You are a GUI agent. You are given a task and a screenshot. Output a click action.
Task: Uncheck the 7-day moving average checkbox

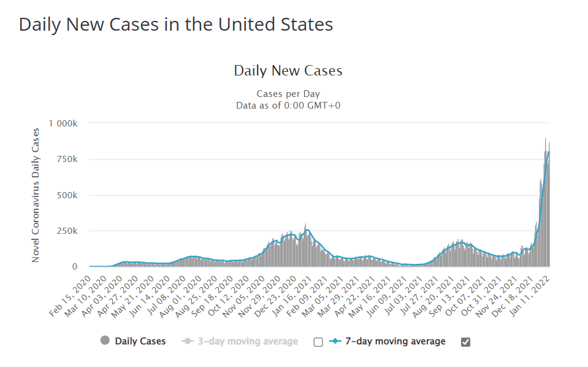[x=465, y=342]
